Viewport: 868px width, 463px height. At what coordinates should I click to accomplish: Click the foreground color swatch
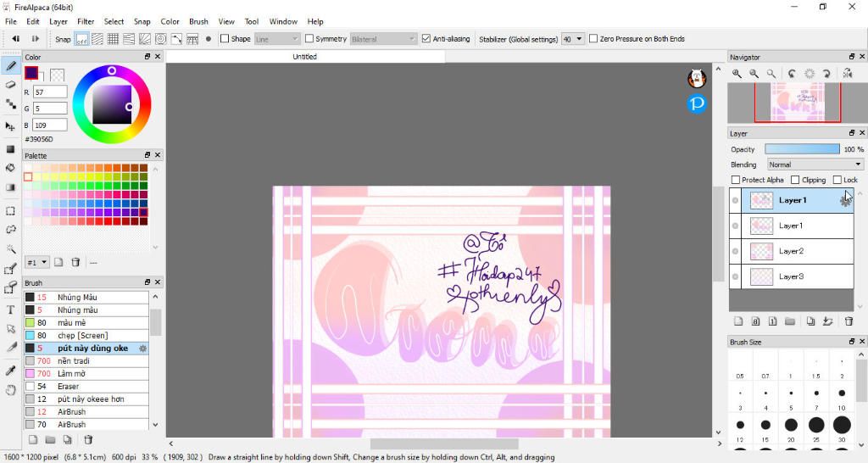[31, 73]
